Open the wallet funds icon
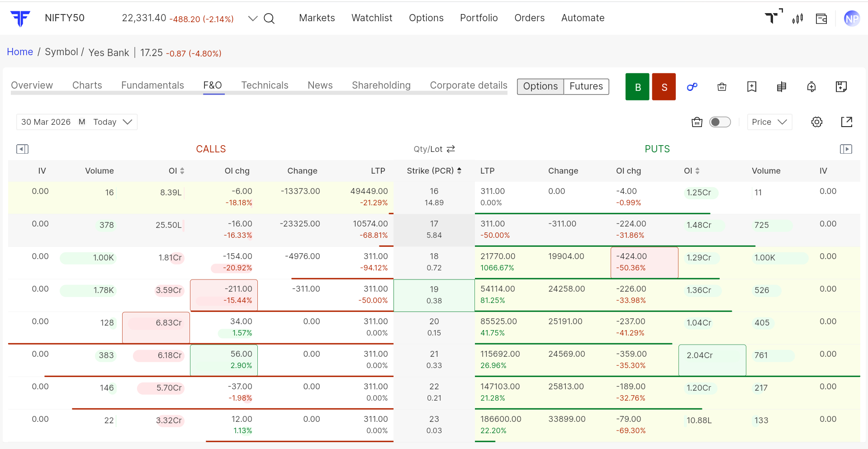The image size is (868, 449). [x=821, y=19]
